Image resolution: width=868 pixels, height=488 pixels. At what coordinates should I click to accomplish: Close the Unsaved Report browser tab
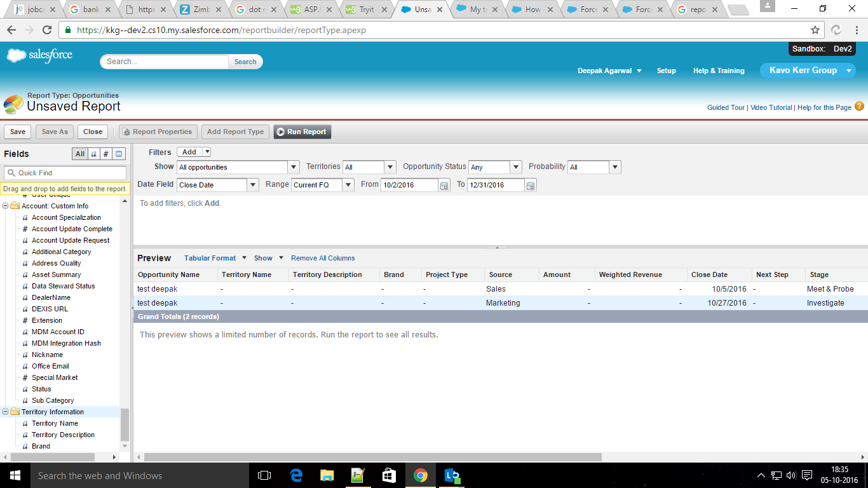coord(440,10)
